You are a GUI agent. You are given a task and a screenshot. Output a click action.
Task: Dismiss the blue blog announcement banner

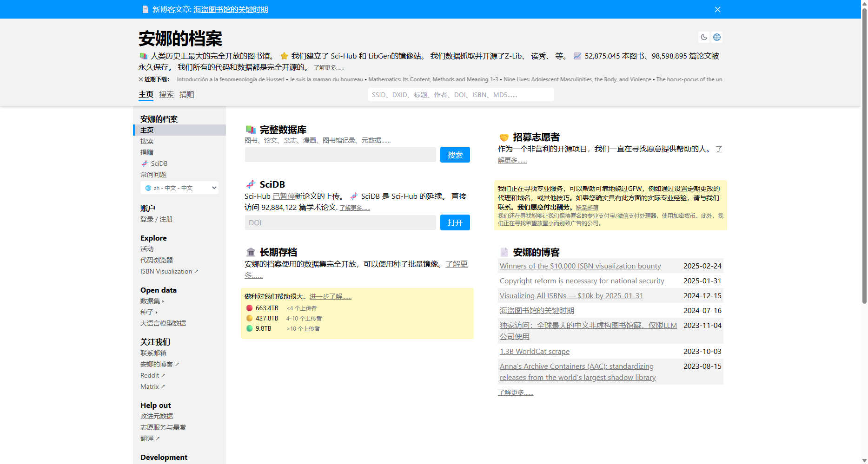[718, 9]
